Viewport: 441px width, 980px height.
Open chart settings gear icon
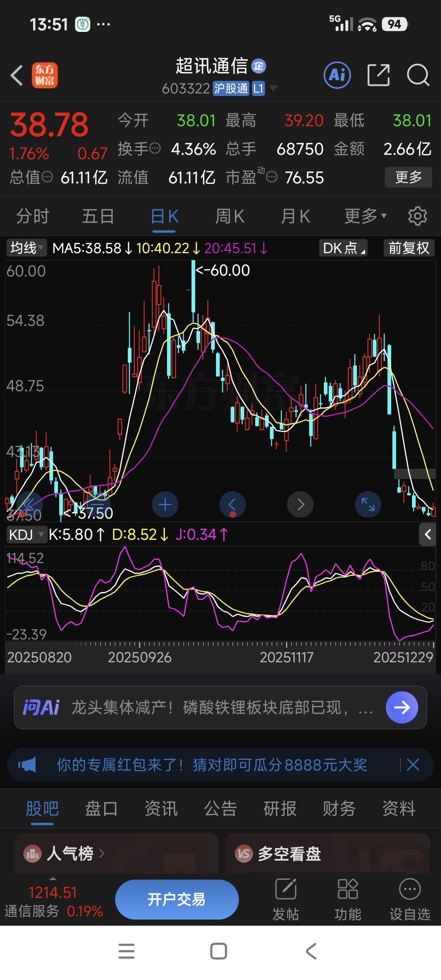pos(417,216)
